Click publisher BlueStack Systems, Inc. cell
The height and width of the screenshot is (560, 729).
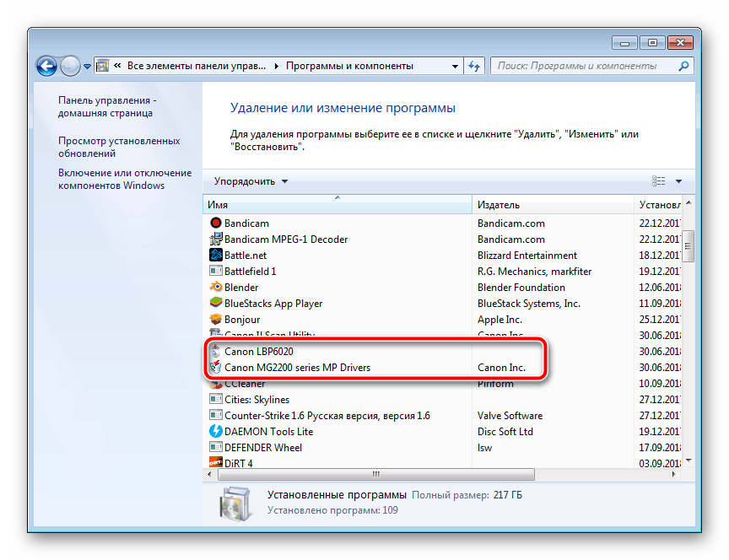(x=529, y=304)
